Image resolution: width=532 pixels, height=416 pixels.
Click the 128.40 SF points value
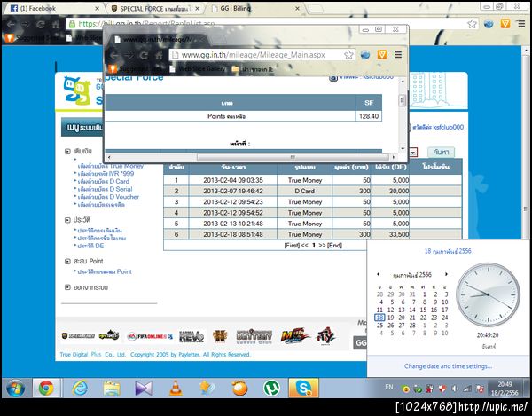click(x=369, y=116)
